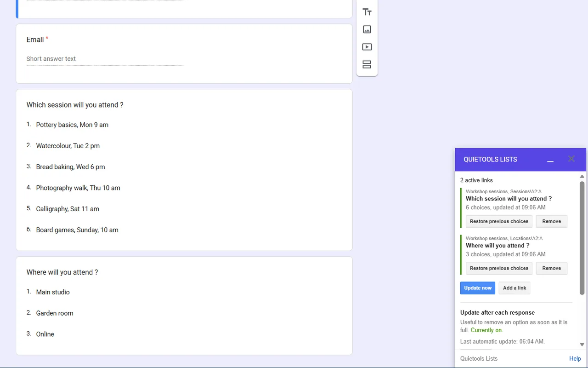Screen dimensions: 588x368
Task: Click the 'Workshop sessions, Sessions!A2:A' source label
Action: pos(503,191)
